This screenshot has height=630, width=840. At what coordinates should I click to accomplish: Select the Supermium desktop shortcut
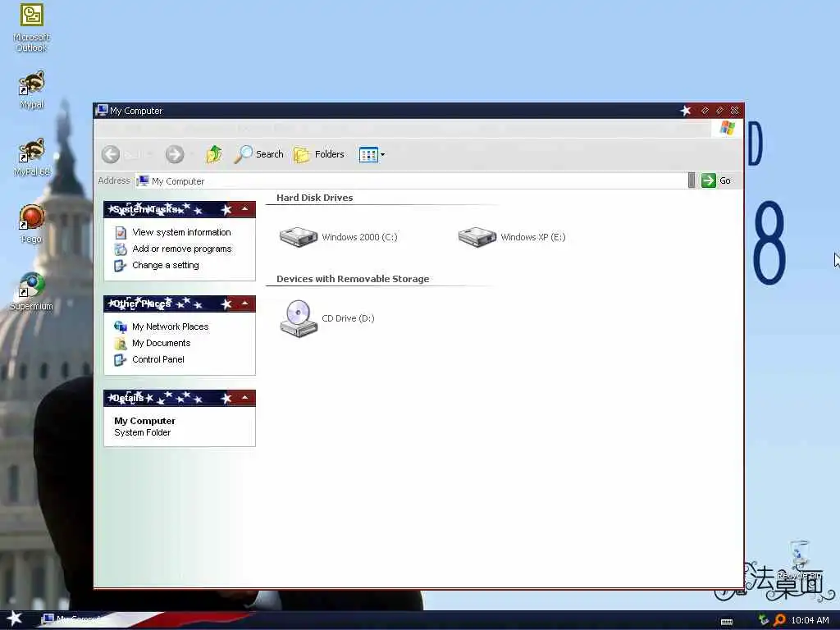(x=32, y=292)
